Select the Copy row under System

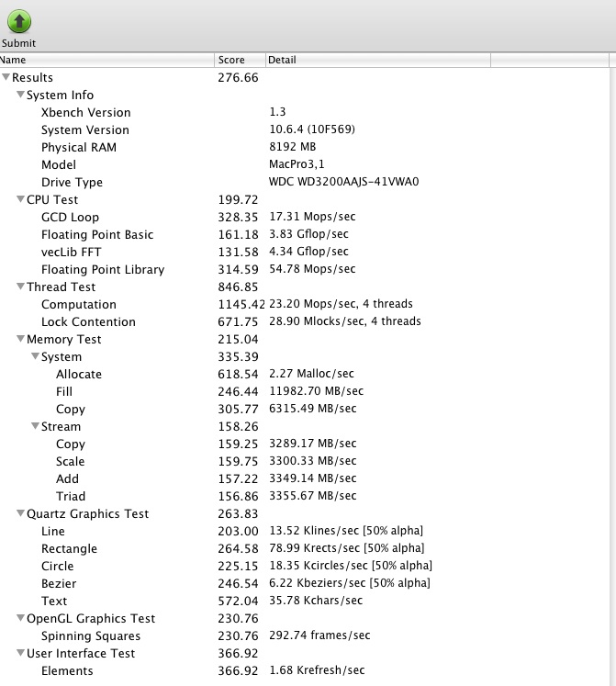305,409
